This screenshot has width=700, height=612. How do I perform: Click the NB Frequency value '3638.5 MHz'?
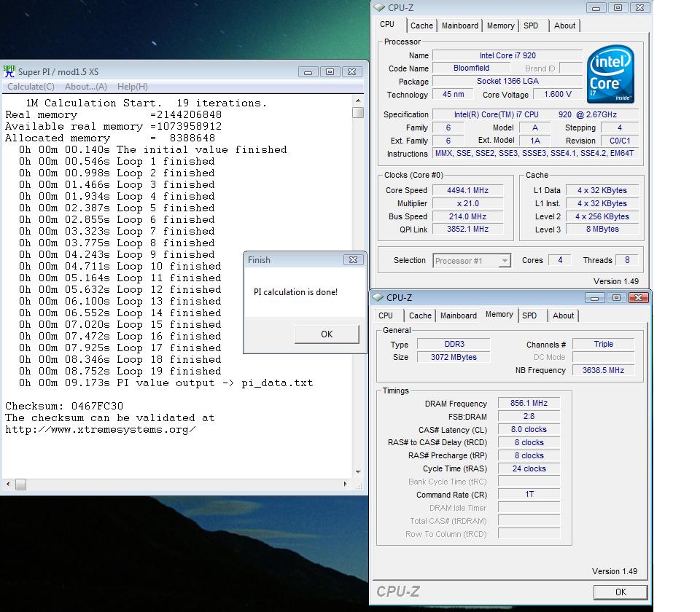(x=603, y=370)
